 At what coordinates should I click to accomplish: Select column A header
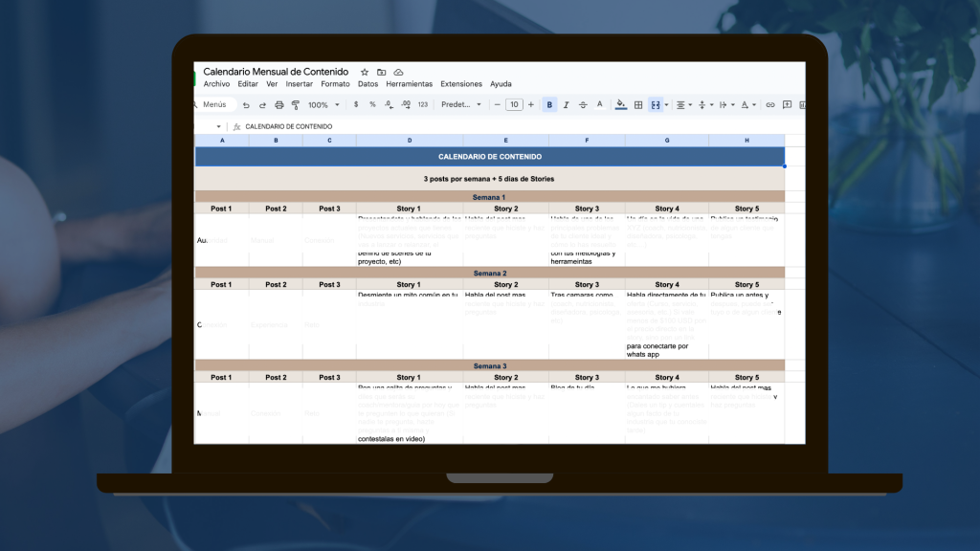pyautogui.click(x=222, y=141)
